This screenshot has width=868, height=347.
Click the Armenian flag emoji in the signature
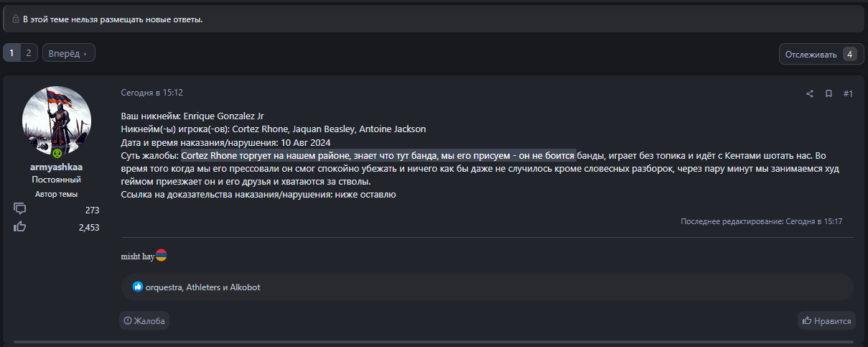pyautogui.click(x=162, y=256)
